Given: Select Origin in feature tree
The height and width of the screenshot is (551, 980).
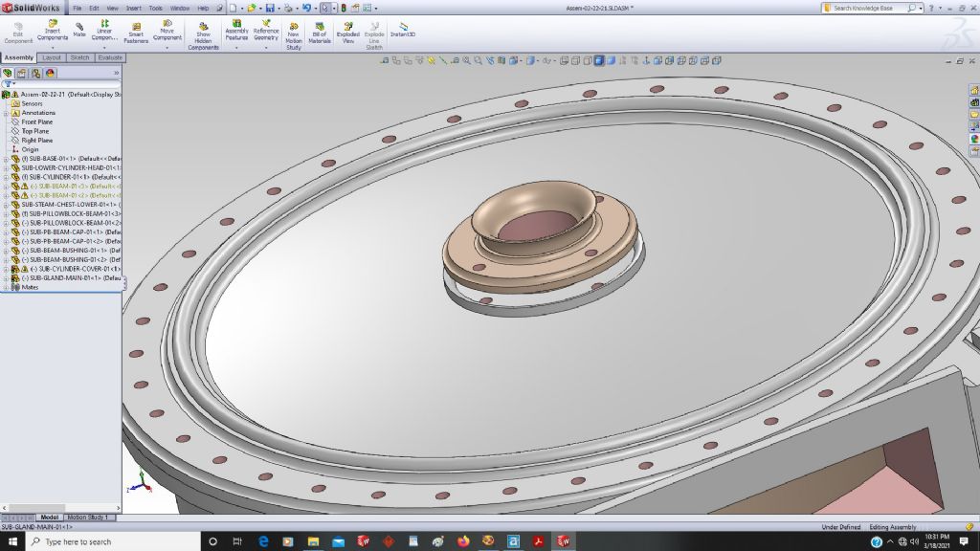Looking at the screenshot, I should (30, 150).
